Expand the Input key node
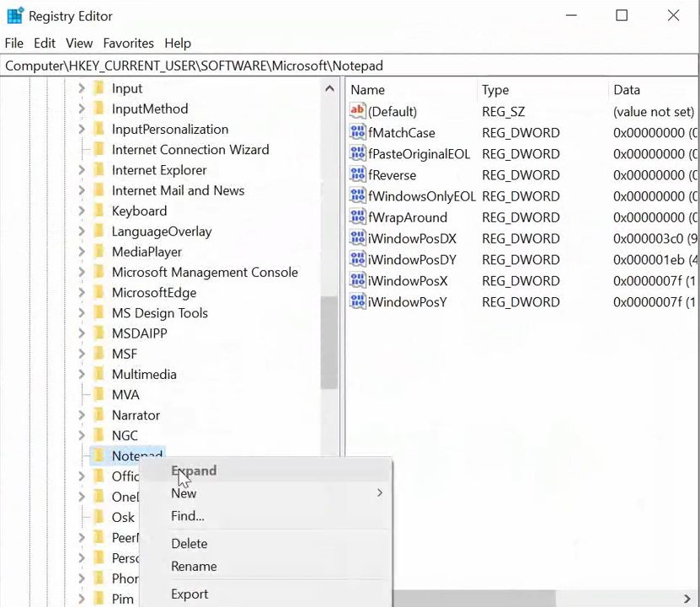This screenshot has height=607, width=700. pos(82,88)
